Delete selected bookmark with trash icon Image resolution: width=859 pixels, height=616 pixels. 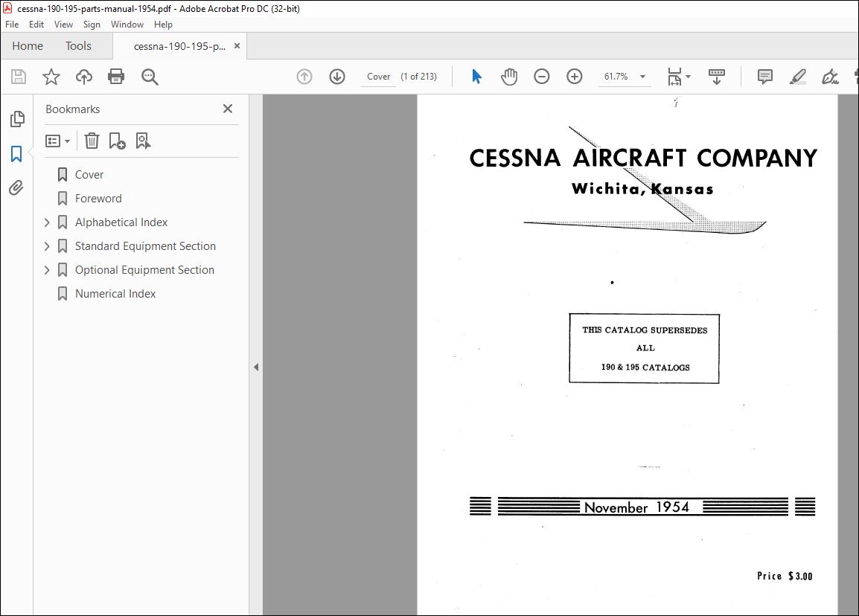[92, 141]
